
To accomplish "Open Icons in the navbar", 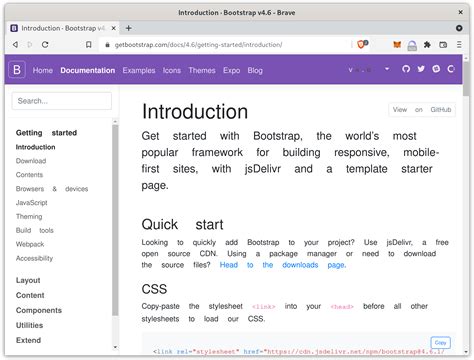I will point(172,70).
